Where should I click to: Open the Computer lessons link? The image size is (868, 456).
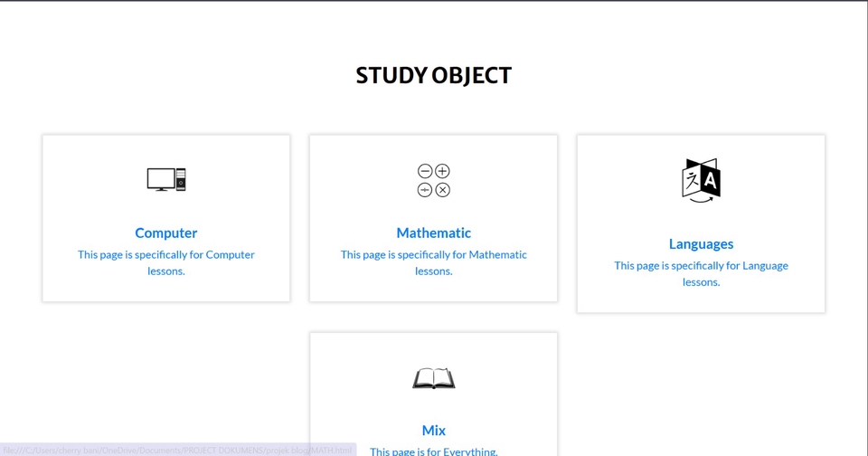(x=166, y=233)
